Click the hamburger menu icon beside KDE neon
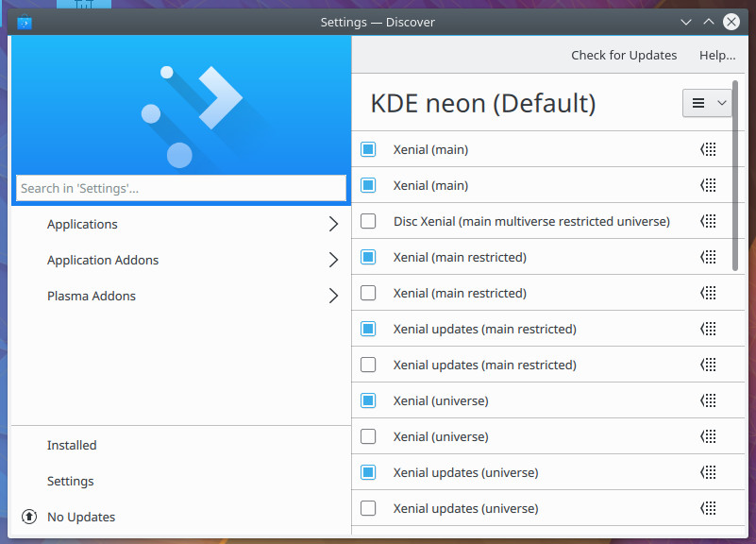 (x=698, y=103)
